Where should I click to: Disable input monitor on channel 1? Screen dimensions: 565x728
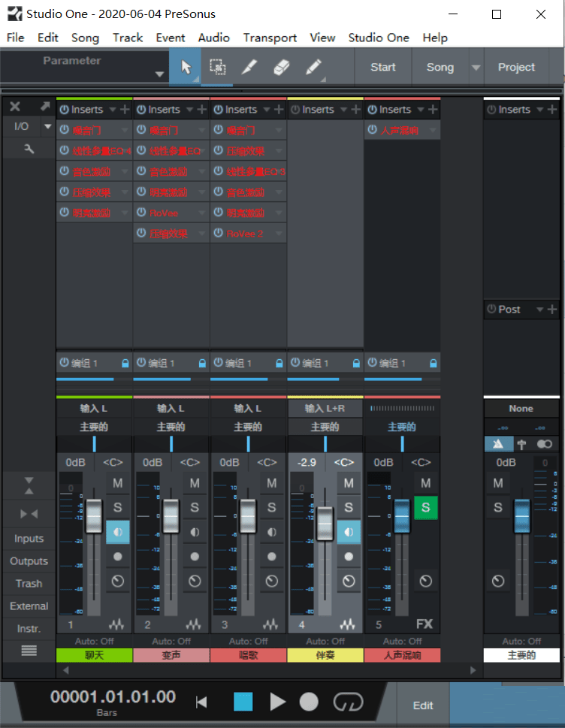point(117,532)
